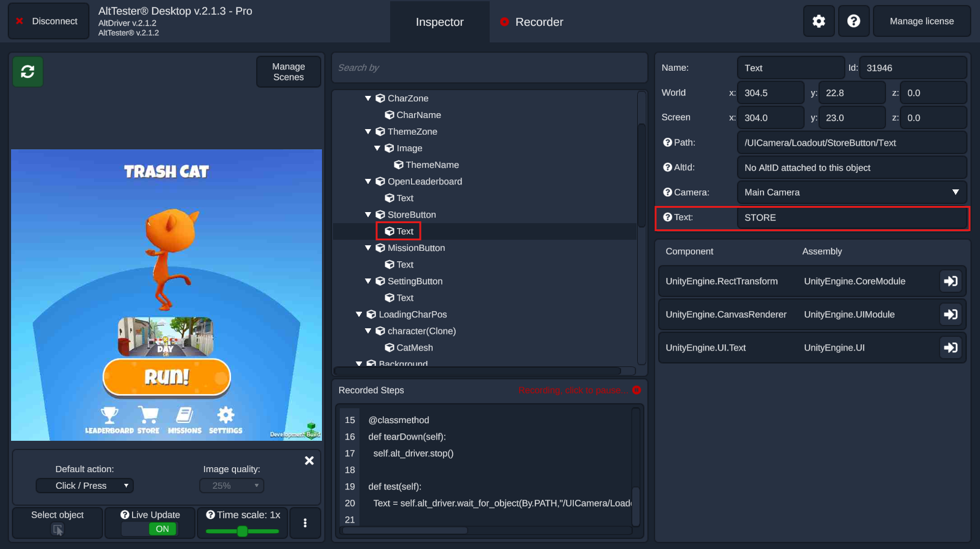
Task: Open help with the question mark icon
Action: pos(853,22)
